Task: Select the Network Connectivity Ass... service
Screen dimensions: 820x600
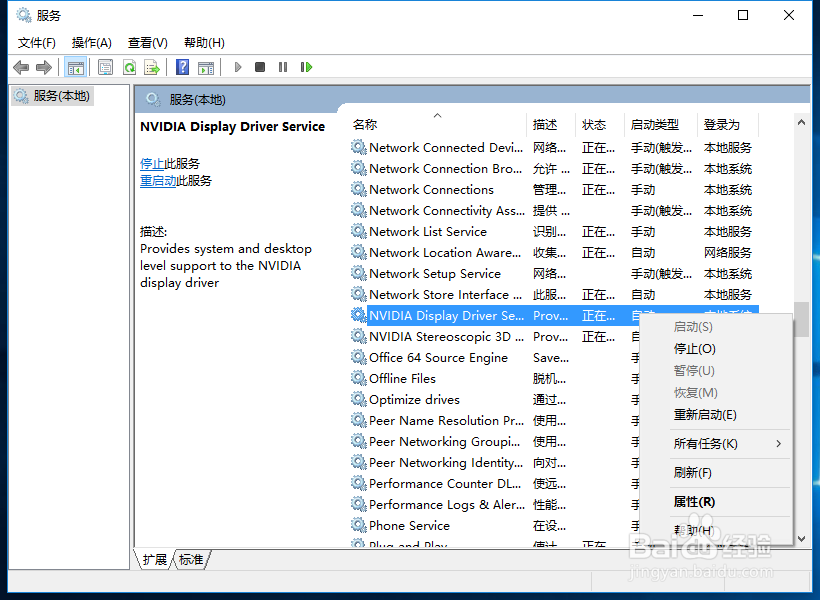Action: pyautogui.click(x=554, y=210)
